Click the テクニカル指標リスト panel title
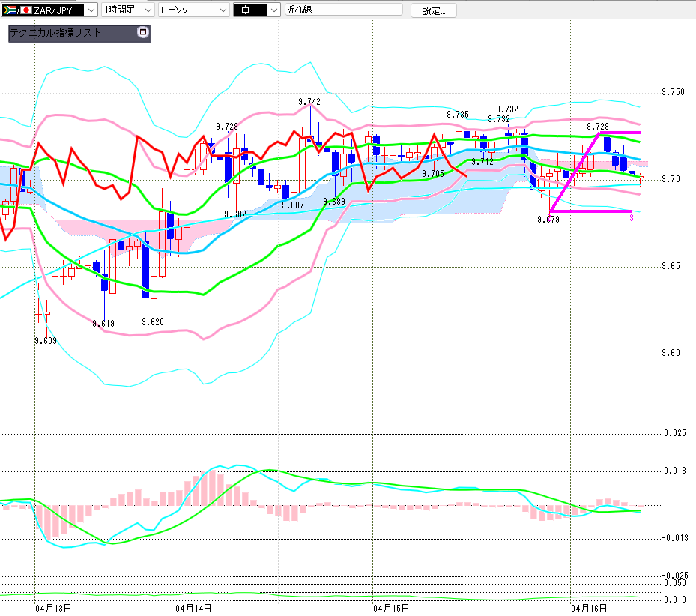This screenshot has height=616, width=696. pyautogui.click(x=55, y=33)
